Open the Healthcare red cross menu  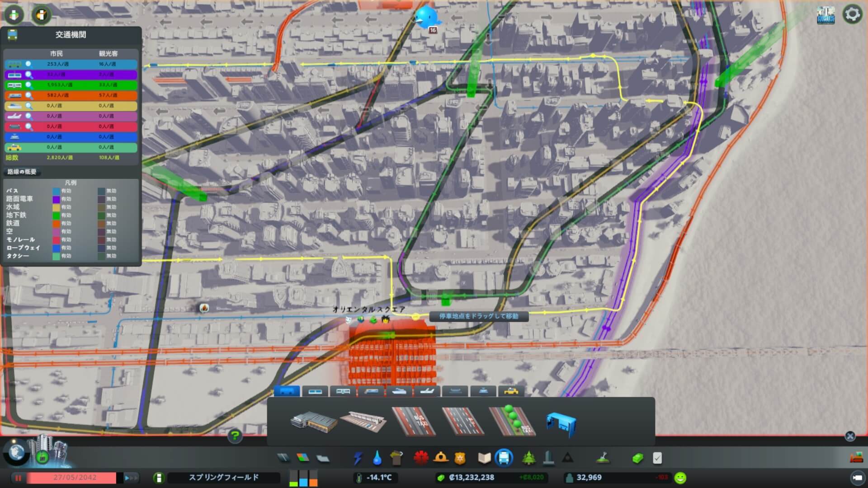(421, 458)
